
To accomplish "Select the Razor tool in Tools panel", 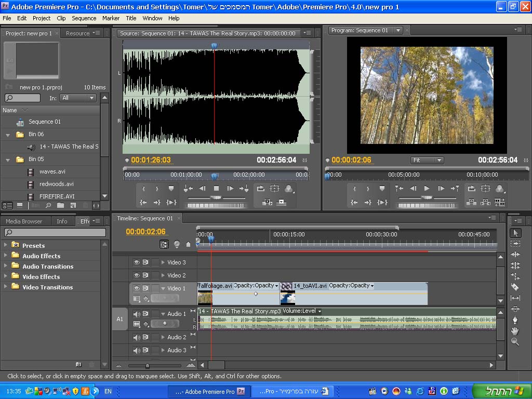I will 515,287.
